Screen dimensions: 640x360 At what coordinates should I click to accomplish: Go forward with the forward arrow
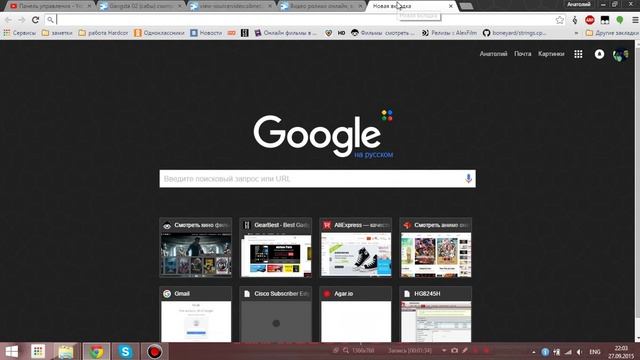click(x=22, y=20)
